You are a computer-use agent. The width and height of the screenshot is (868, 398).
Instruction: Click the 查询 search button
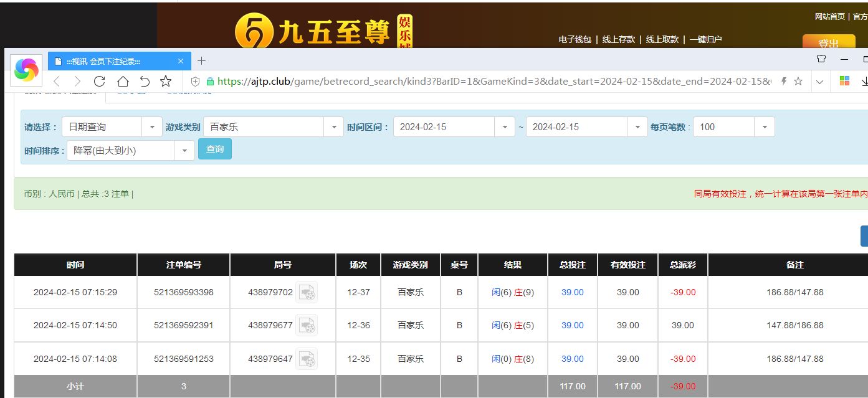pos(215,149)
